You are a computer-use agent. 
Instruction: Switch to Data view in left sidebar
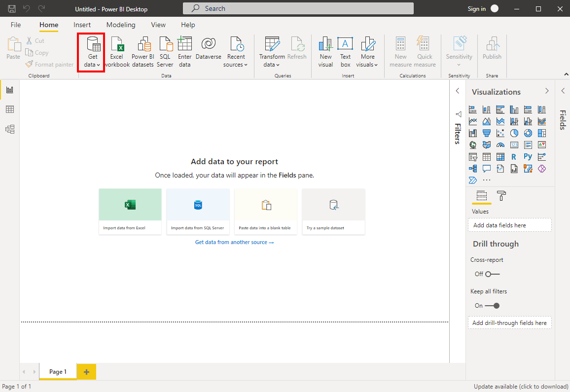9,109
